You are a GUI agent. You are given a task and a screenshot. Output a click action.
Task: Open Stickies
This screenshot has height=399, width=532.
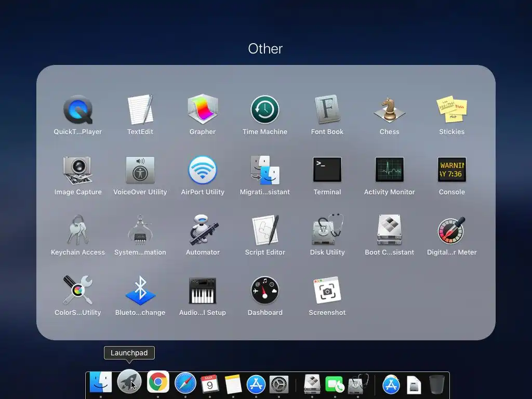(452, 109)
